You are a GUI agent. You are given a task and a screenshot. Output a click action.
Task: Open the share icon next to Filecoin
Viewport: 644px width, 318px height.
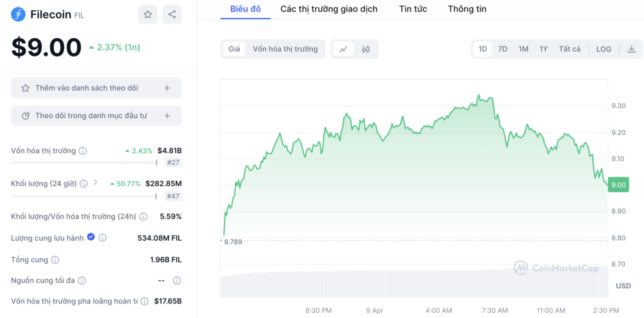[172, 14]
